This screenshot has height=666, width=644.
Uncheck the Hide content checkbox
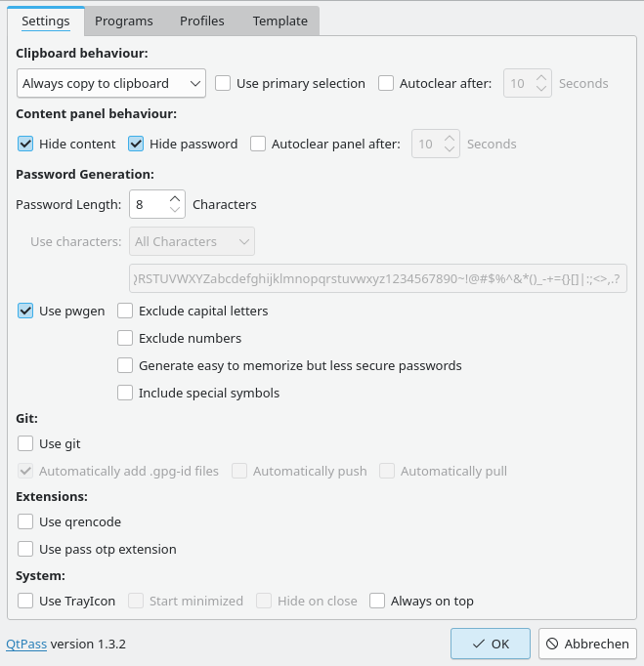(25, 145)
